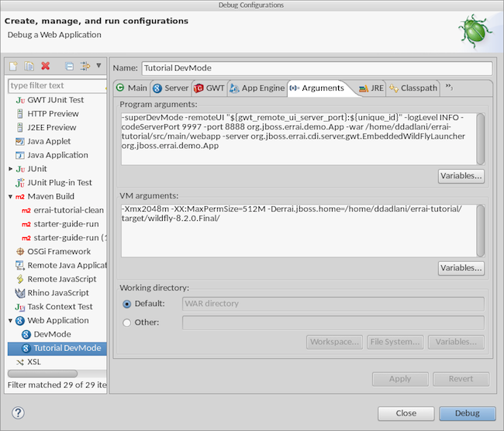The width and height of the screenshot is (504, 431).
Task: Collapse the Web Application tree node
Action: (x=10, y=320)
